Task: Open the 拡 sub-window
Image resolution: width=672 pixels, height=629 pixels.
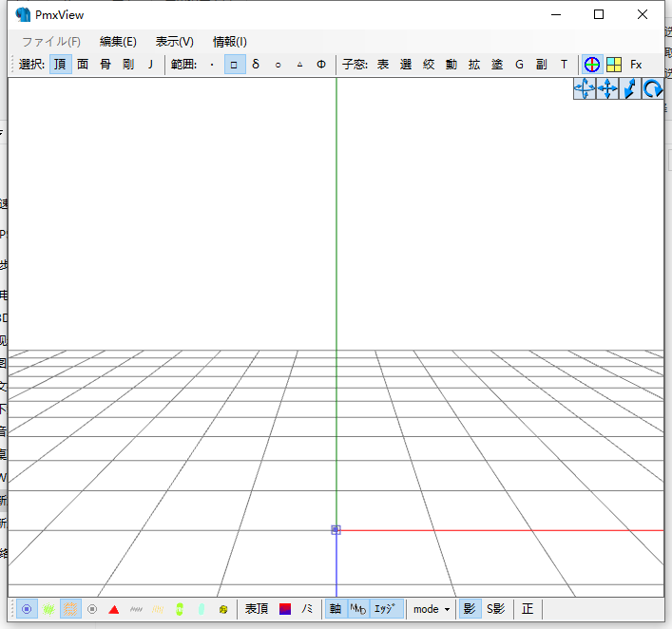Action: pos(474,65)
